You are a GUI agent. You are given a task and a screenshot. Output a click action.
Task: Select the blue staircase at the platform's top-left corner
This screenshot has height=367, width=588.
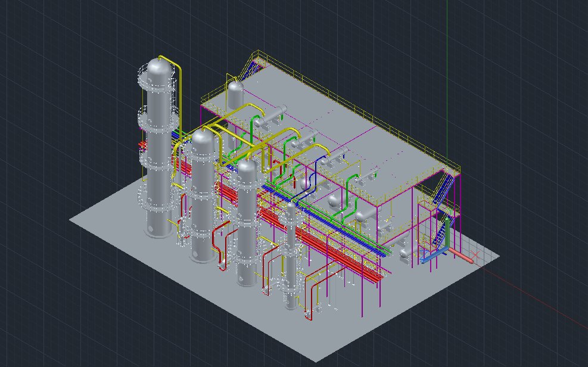point(250,71)
